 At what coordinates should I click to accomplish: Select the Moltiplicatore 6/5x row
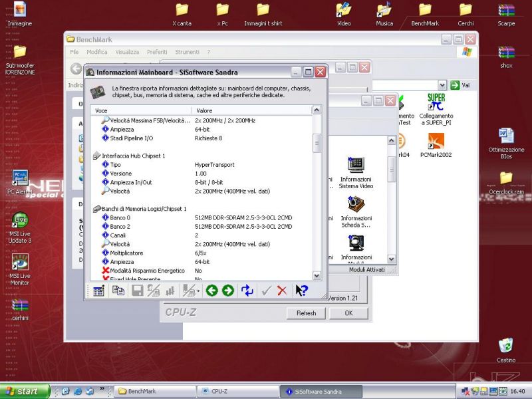coord(201,253)
